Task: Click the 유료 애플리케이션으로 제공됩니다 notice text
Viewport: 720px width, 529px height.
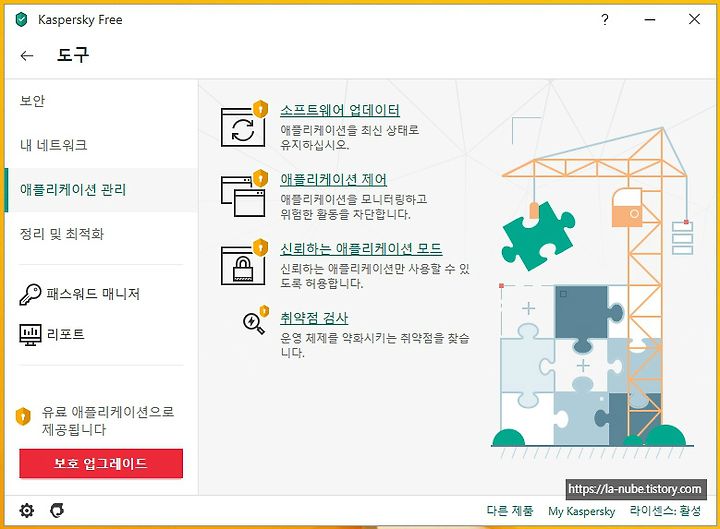Action: (108, 421)
